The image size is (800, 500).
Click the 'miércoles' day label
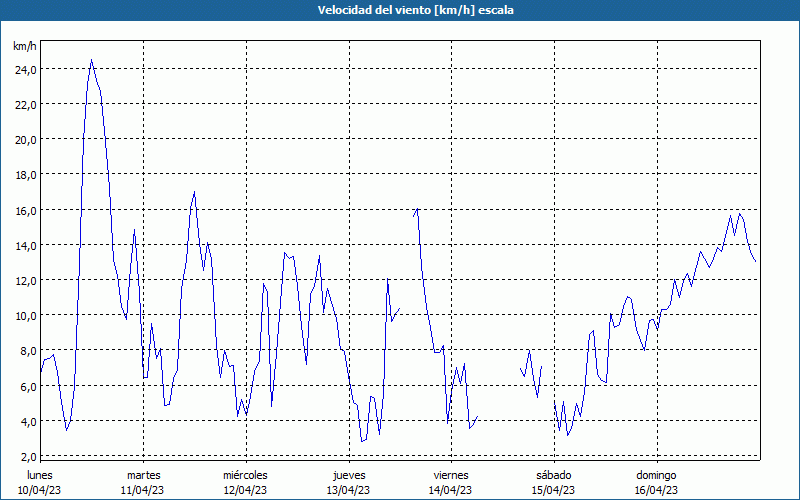[x=245, y=475]
